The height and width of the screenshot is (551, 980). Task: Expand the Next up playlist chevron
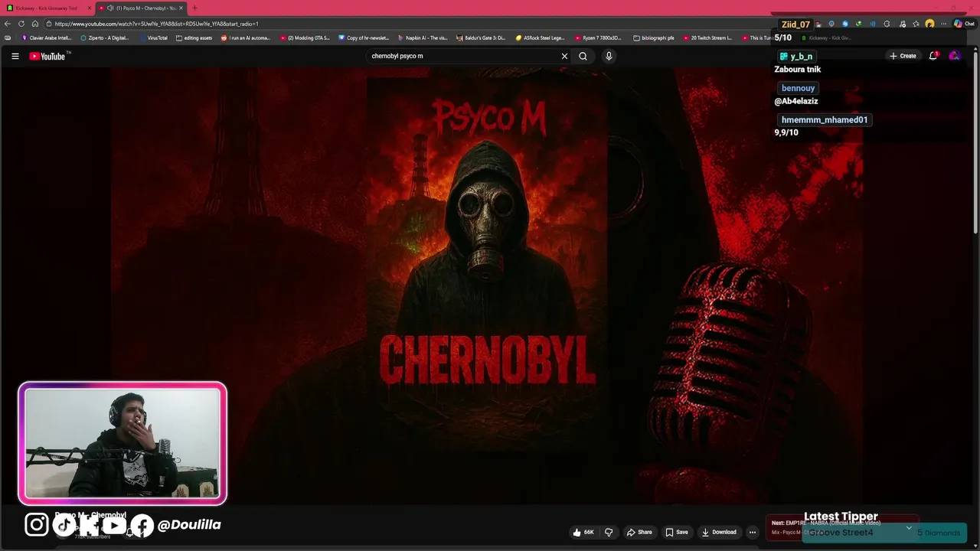click(x=909, y=527)
